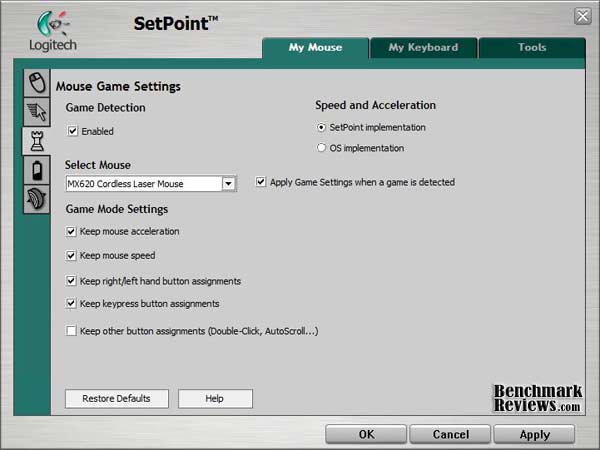Open Help button
The height and width of the screenshot is (450, 600).
215,399
